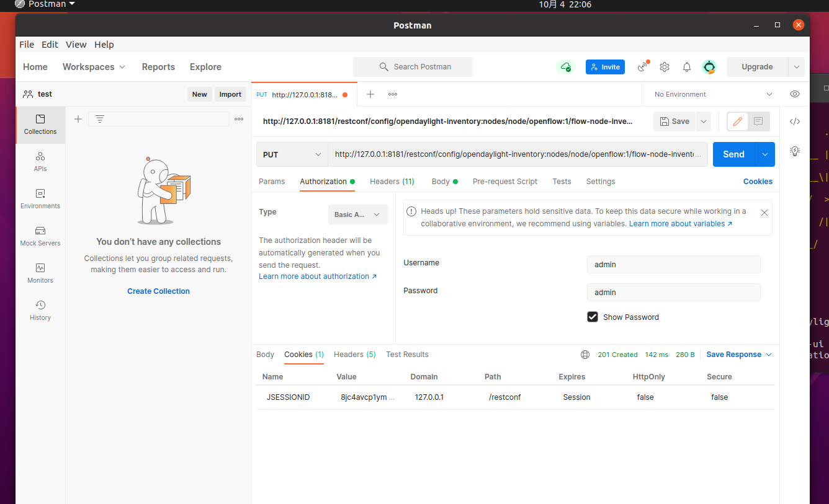Click the New button
This screenshot has height=504, width=829.
click(x=200, y=94)
